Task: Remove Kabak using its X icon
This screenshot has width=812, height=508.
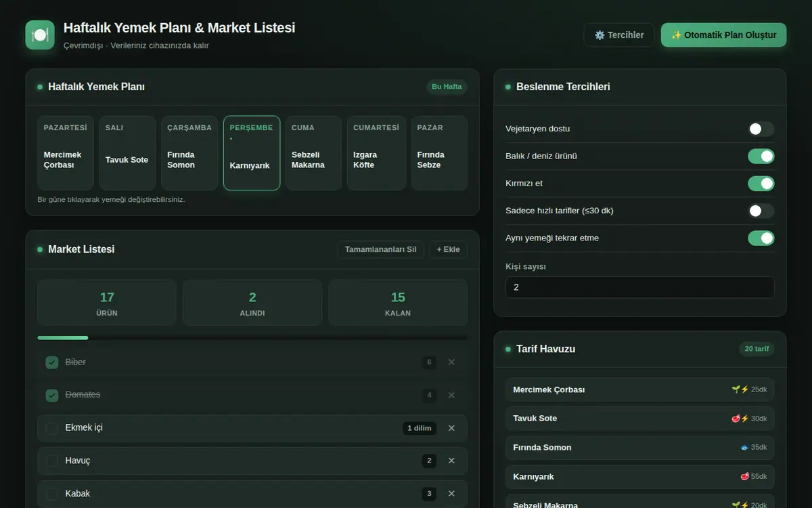Action: point(451,494)
